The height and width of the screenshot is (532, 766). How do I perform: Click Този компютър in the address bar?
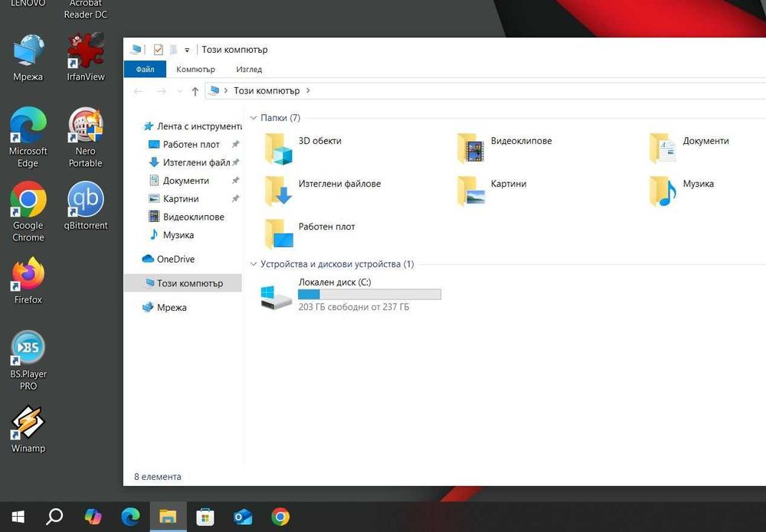tap(267, 91)
